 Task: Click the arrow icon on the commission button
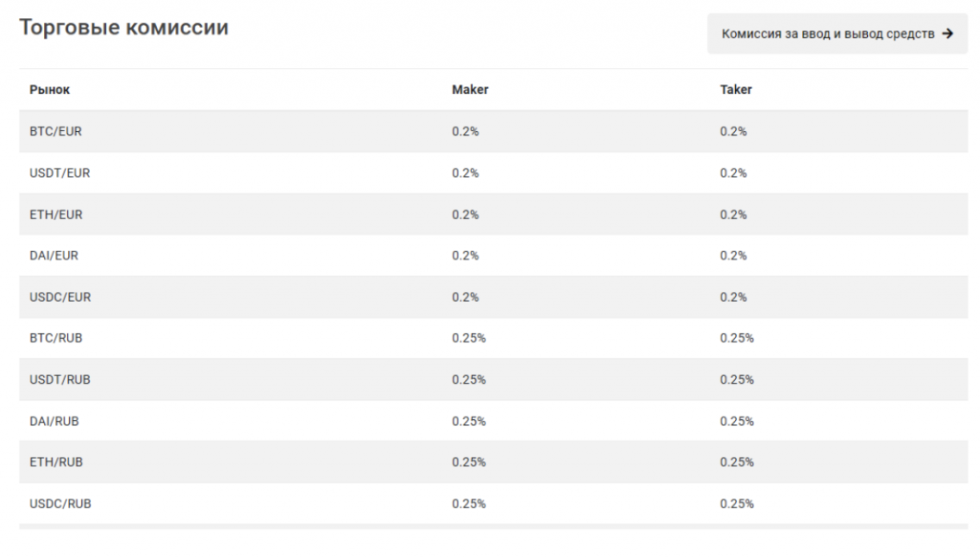[x=947, y=33]
